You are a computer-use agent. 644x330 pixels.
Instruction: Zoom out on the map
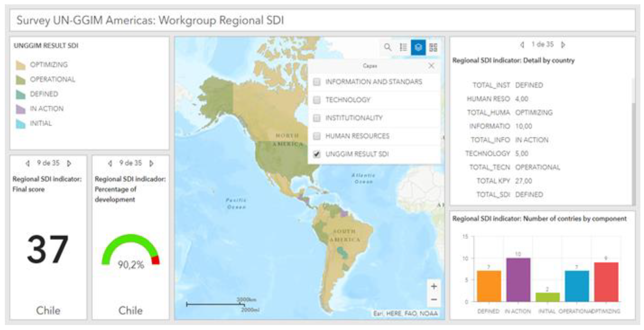434,299
